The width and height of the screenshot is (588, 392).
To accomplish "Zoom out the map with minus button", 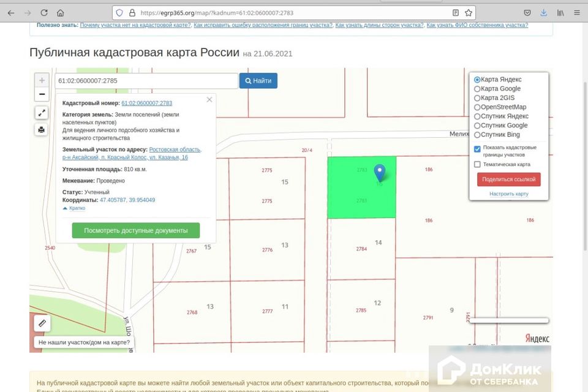I will tap(42, 94).
